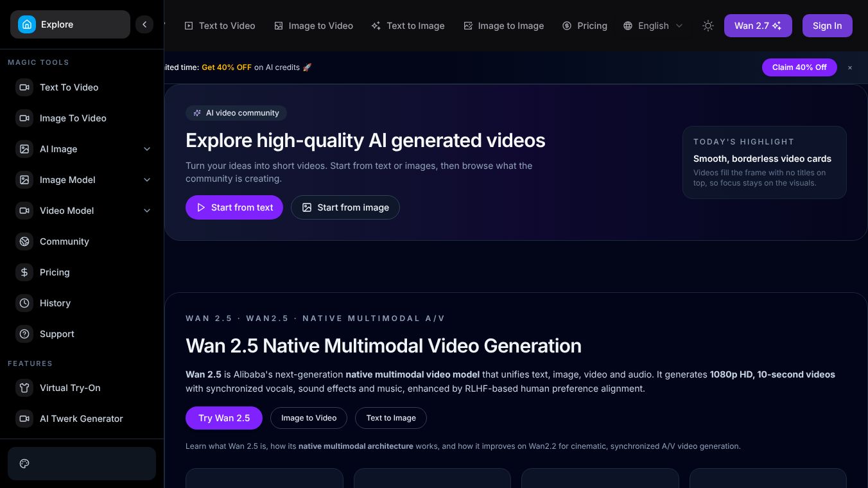Open Virtual Try-On feature
Viewport: 868px width, 488px height.
pyautogui.click(x=82, y=388)
